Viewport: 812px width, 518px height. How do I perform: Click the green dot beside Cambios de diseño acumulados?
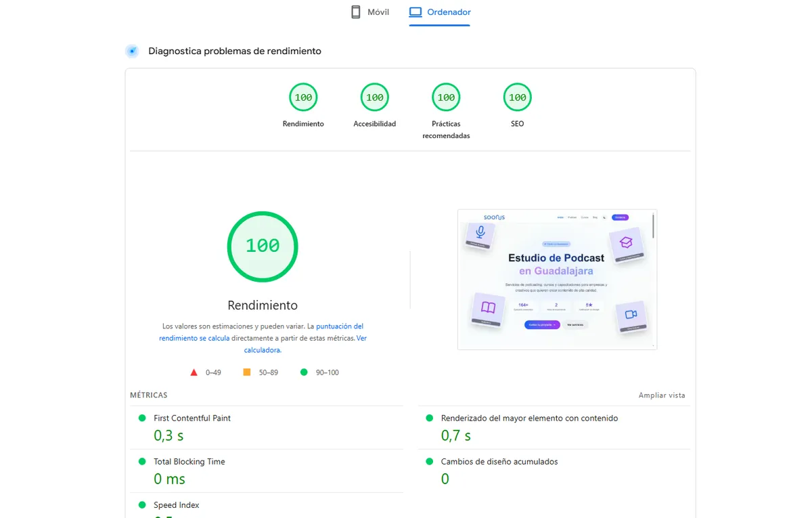click(x=429, y=462)
